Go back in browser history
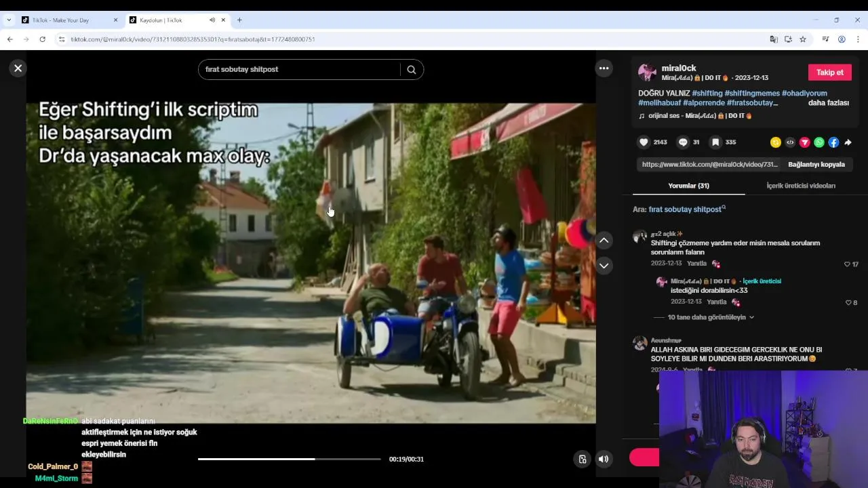Viewport: 868px width, 488px height. pyautogui.click(x=9, y=39)
